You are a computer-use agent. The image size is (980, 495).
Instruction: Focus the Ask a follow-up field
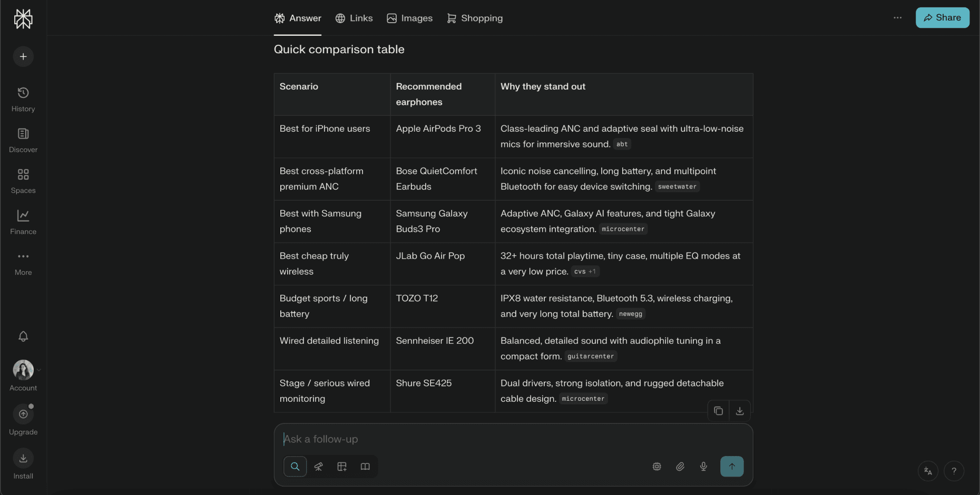point(513,439)
